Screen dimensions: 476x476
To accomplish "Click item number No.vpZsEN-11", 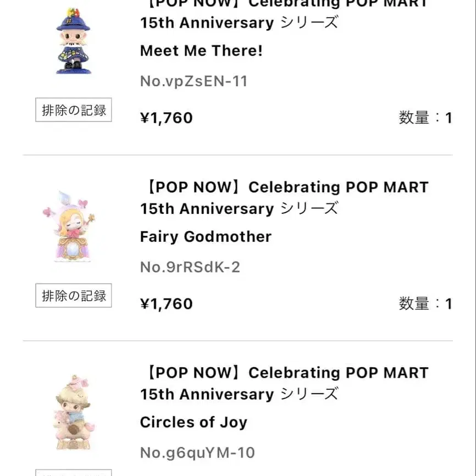I will coord(193,81).
